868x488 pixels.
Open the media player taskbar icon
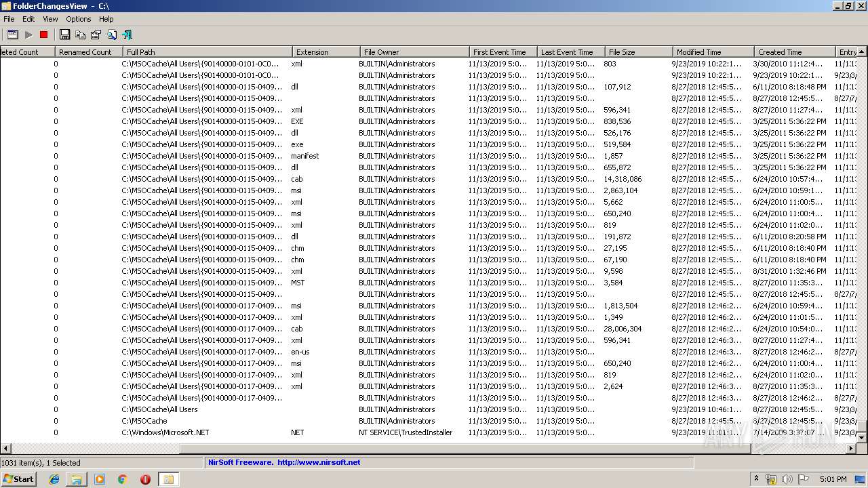(x=100, y=479)
